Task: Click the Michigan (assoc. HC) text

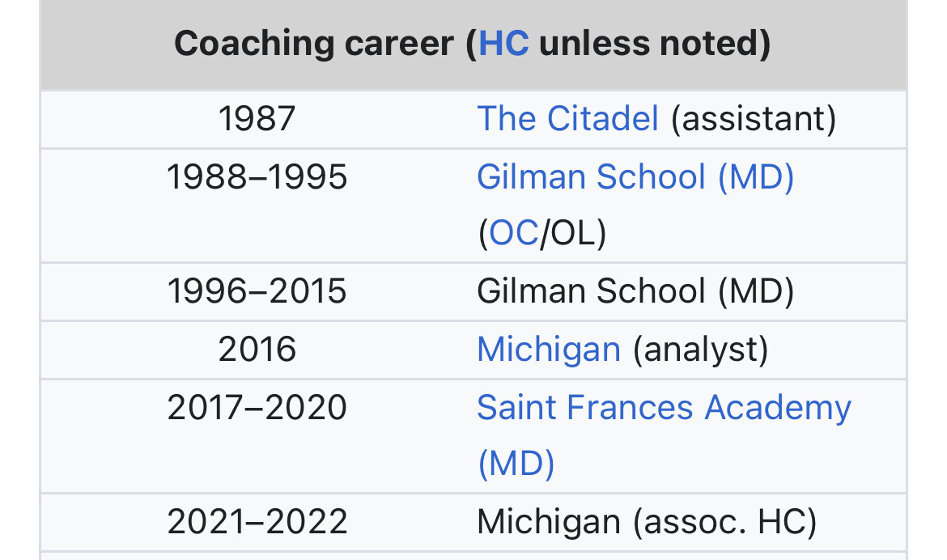Action: (x=647, y=522)
